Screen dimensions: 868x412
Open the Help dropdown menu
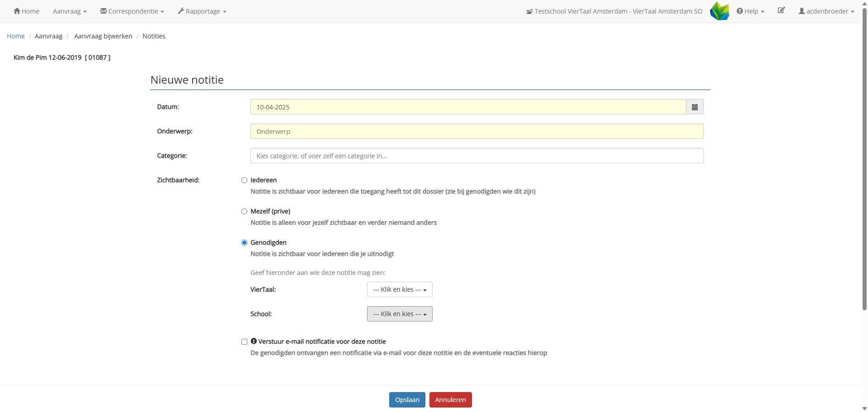[x=750, y=11]
